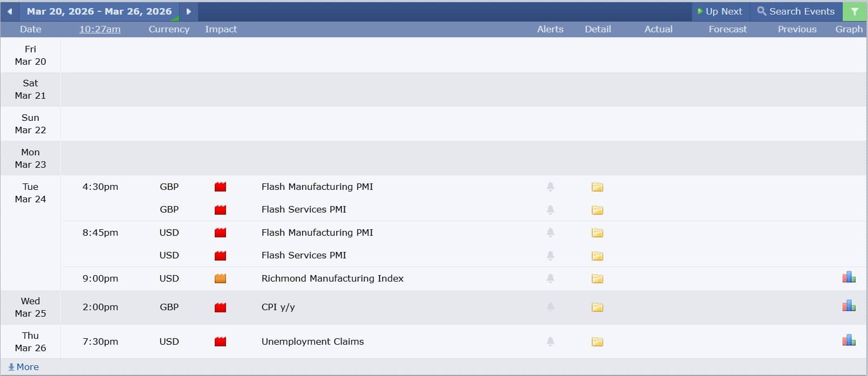Toggle alert bell for GBP Flash Services PMI
This screenshot has height=376, width=868.
pos(550,209)
